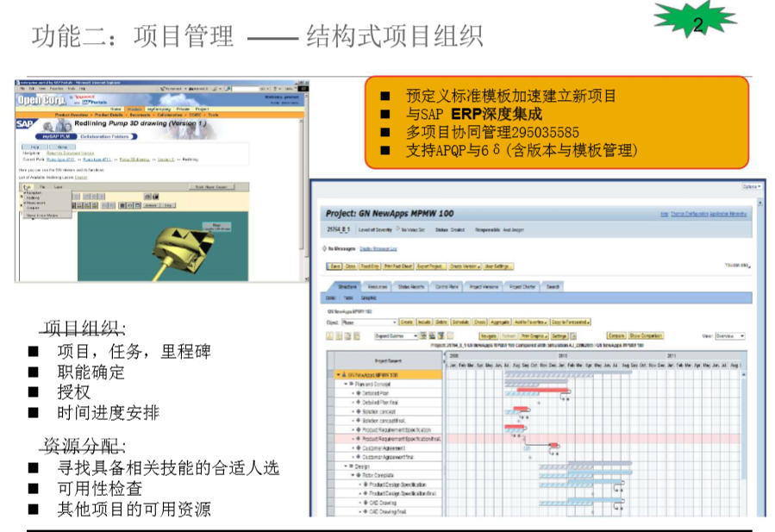Select the Product Design Specification task row

click(x=388, y=485)
